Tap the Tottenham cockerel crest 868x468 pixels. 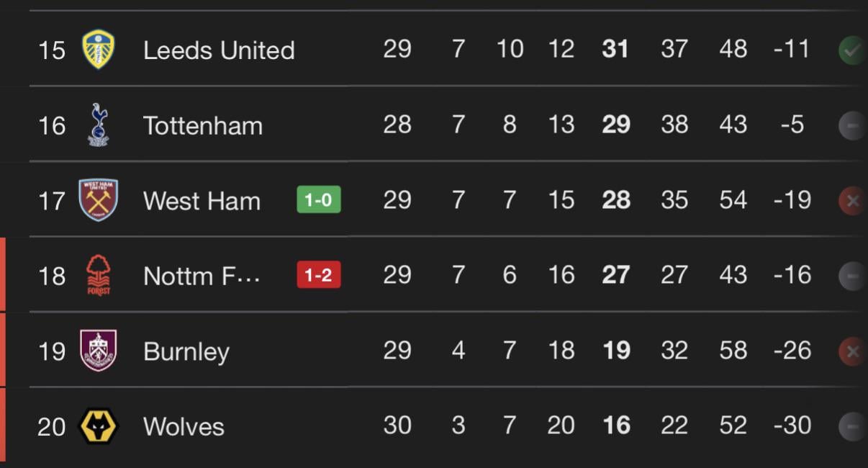point(99,125)
